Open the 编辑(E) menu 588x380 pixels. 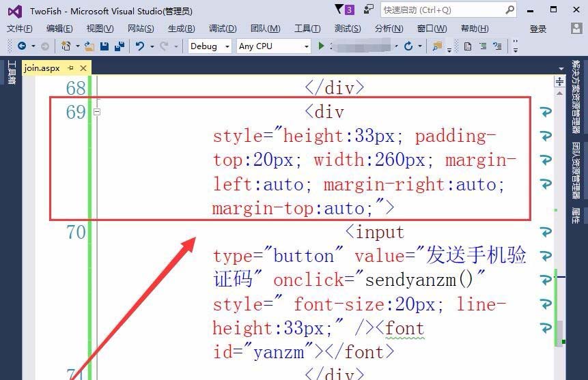click(59, 29)
